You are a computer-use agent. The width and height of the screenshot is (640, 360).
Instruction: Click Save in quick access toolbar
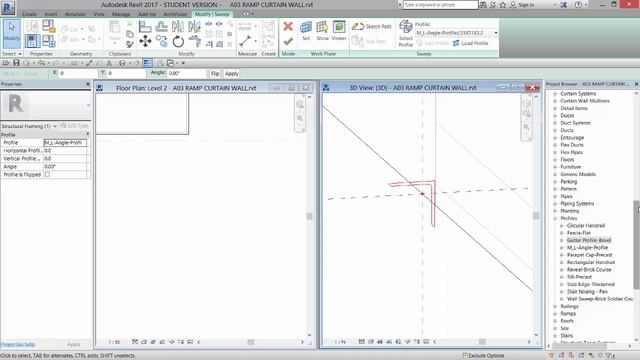tap(16, 63)
